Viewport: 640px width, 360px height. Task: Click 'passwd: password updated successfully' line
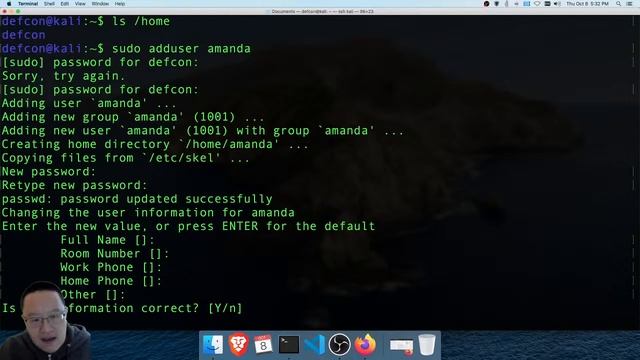click(x=137, y=199)
